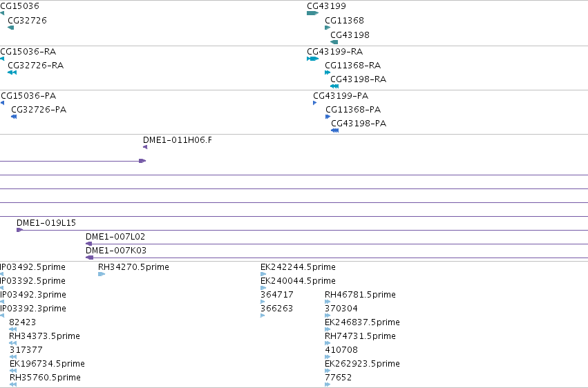This screenshot has width=588, height=388.
Task: Select the RH34270.5prime label
Action: 133,267
